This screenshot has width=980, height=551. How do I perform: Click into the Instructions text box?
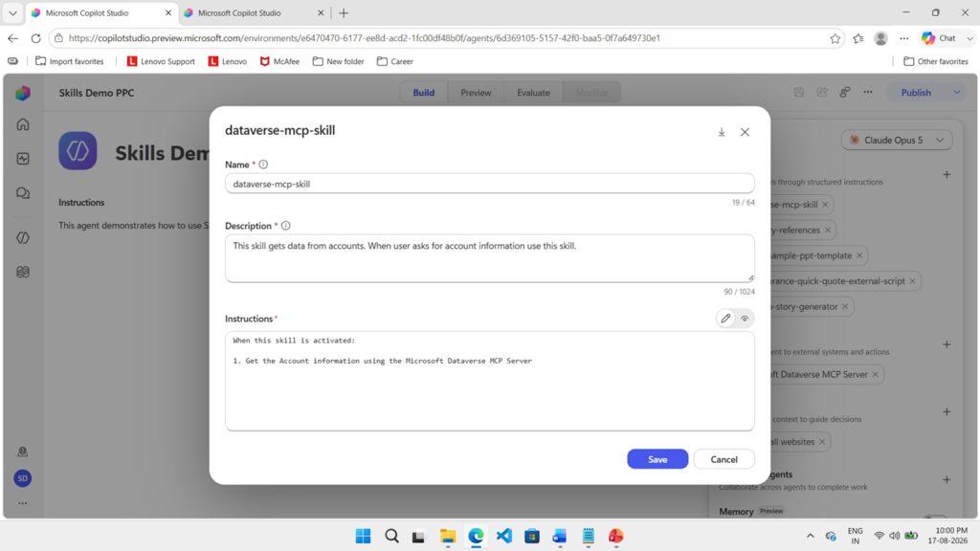click(x=489, y=381)
